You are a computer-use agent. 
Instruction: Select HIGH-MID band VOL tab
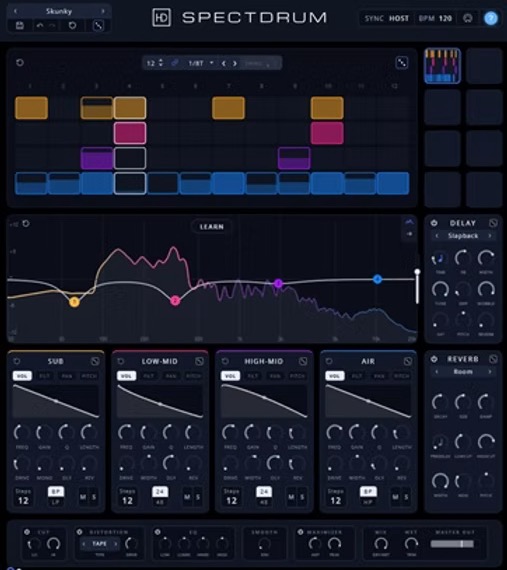230,376
